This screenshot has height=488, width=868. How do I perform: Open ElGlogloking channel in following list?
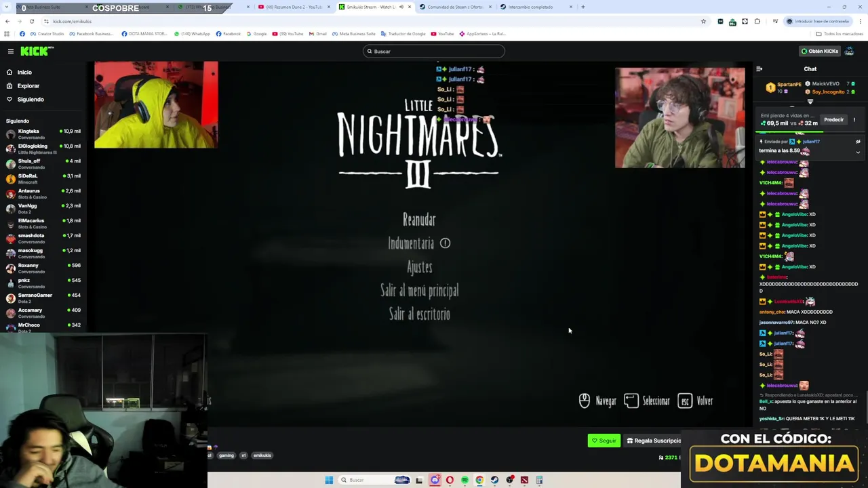43,148
